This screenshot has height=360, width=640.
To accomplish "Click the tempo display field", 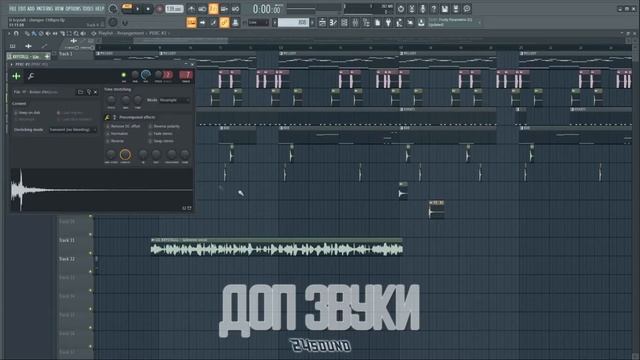I will (174, 9).
